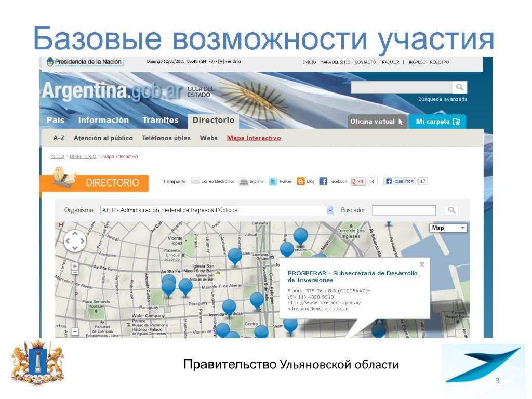The width and height of the screenshot is (532, 399).
Task: Click the TRADUCIR top link
Action: click(390, 62)
